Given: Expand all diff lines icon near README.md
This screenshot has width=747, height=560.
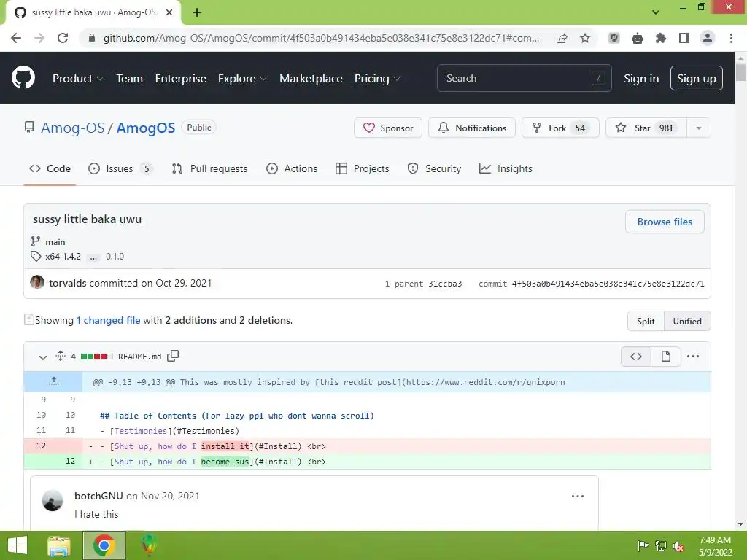Looking at the screenshot, I should pyautogui.click(x=61, y=356).
